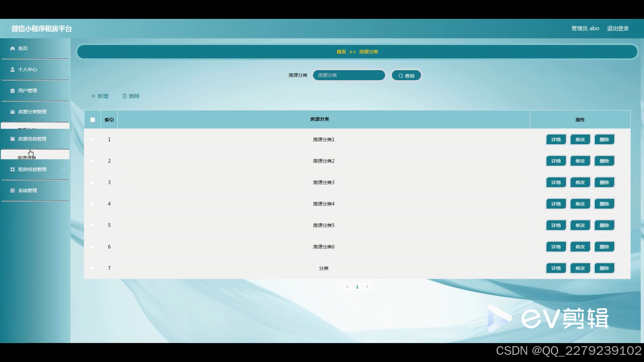Click the 微信小程序租房平台 title
Screen dimensions: 644x362
click(x=41, y=29)
